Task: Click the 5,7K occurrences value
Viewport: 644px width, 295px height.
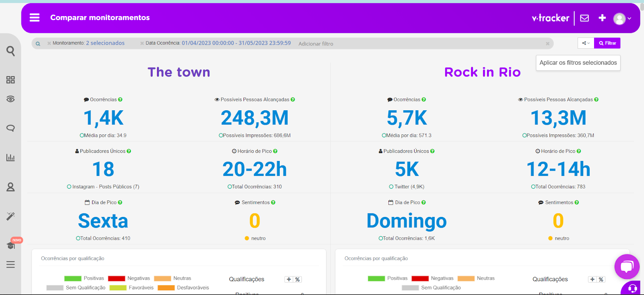Action: 407,118
